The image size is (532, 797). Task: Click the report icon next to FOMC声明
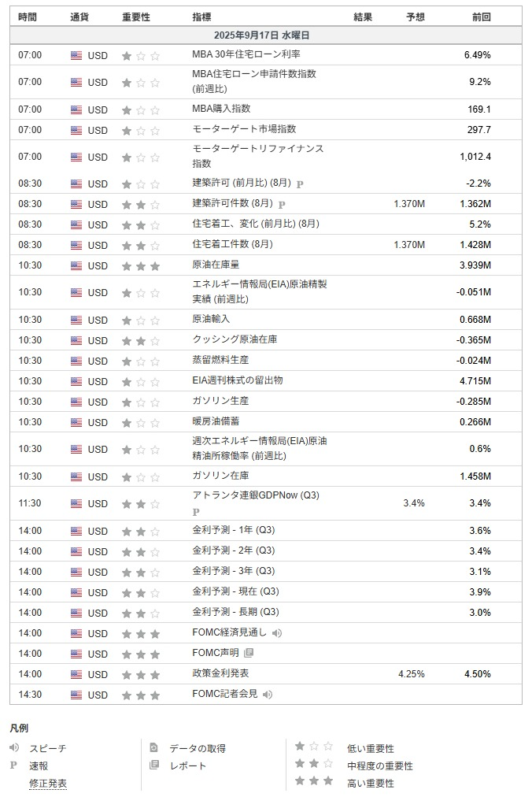tap(249, 653)
